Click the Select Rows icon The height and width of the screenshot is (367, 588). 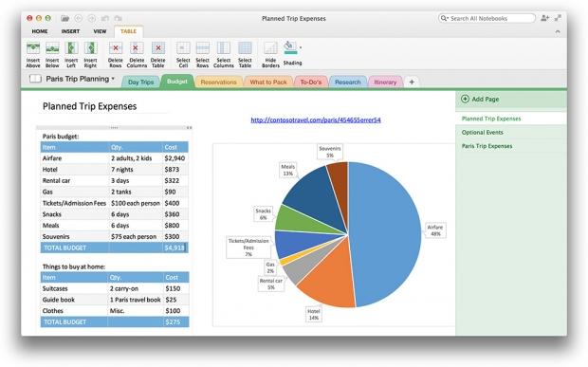[x=203, y=55]
